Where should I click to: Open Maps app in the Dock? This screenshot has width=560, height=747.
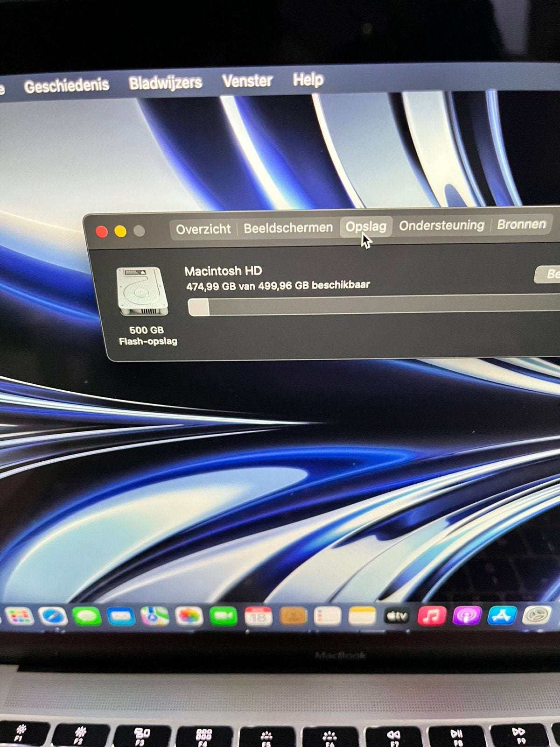(x=155, y=617)
